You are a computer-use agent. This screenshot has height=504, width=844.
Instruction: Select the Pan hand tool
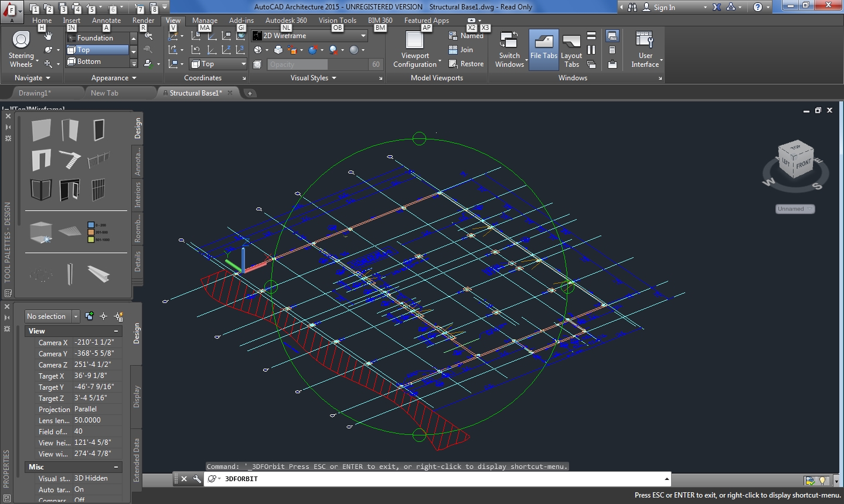point(48,36)
